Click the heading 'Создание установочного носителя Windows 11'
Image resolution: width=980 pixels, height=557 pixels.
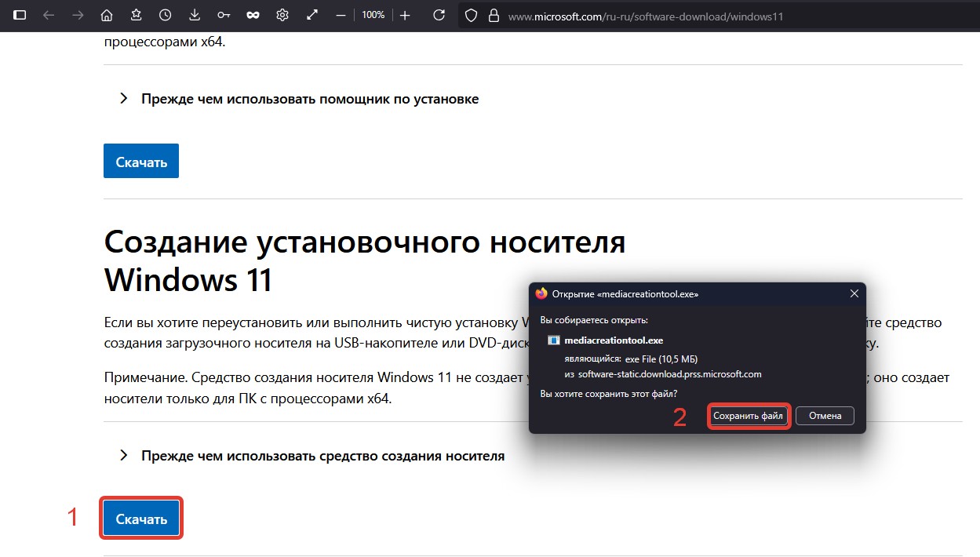pyautogui.click(x=364, y=260)
